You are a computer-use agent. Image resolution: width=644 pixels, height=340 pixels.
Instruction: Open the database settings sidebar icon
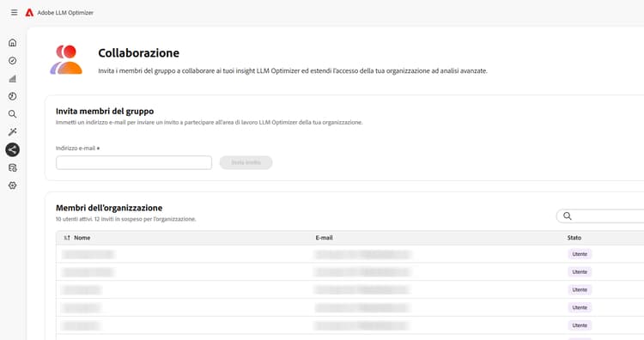click(13, 167)
